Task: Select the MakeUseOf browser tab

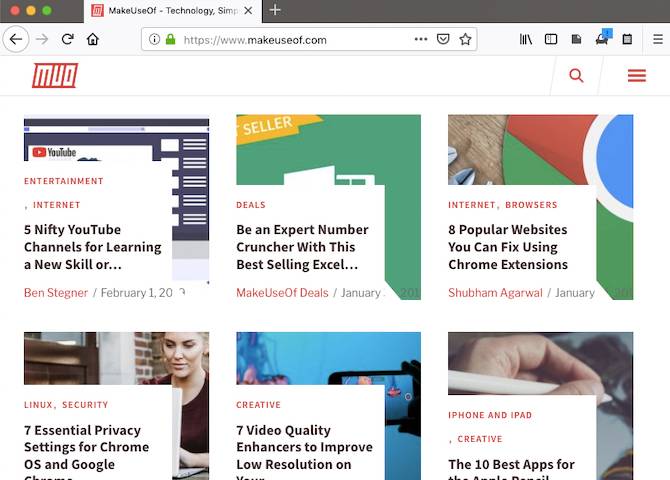Action: (x=173, y=11)
